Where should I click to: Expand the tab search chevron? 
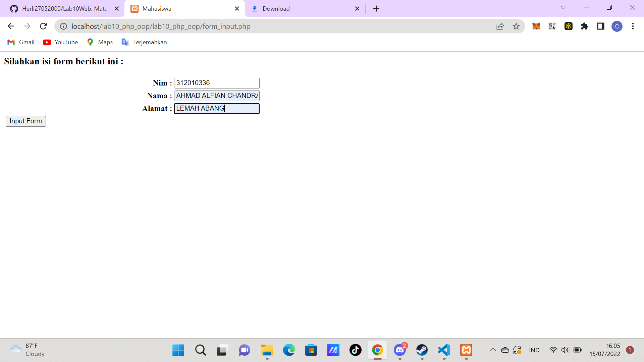click(x=563, y=7)
